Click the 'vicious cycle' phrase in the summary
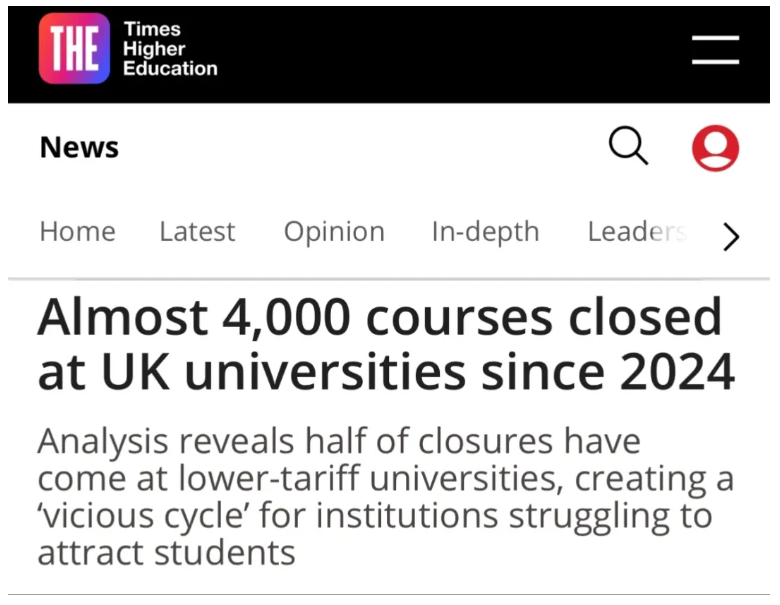Image resolution: width=780 pixels, height=605 pixels. click(160, 517)
